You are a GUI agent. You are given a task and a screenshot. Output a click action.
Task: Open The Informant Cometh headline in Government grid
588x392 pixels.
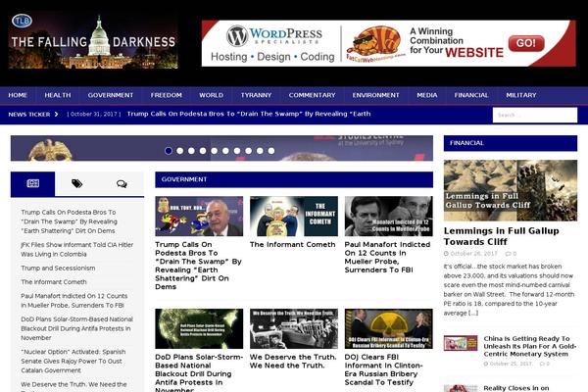(292, 245)
